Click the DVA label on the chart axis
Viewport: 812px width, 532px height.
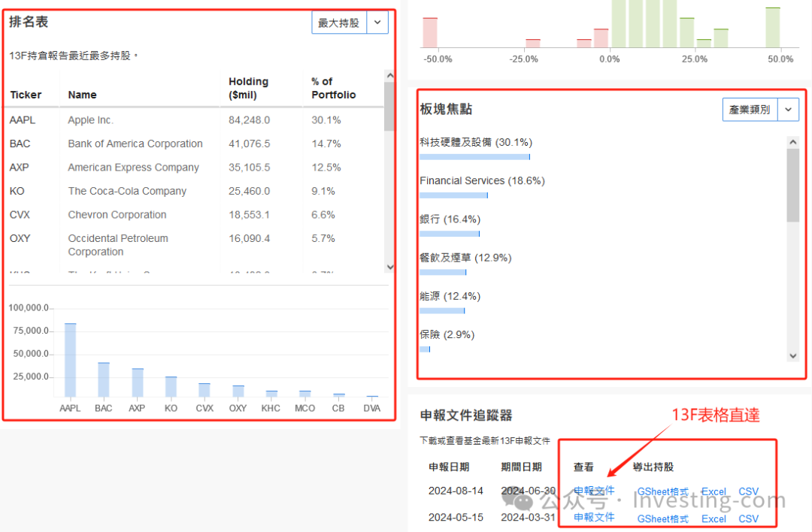point(372,408)
